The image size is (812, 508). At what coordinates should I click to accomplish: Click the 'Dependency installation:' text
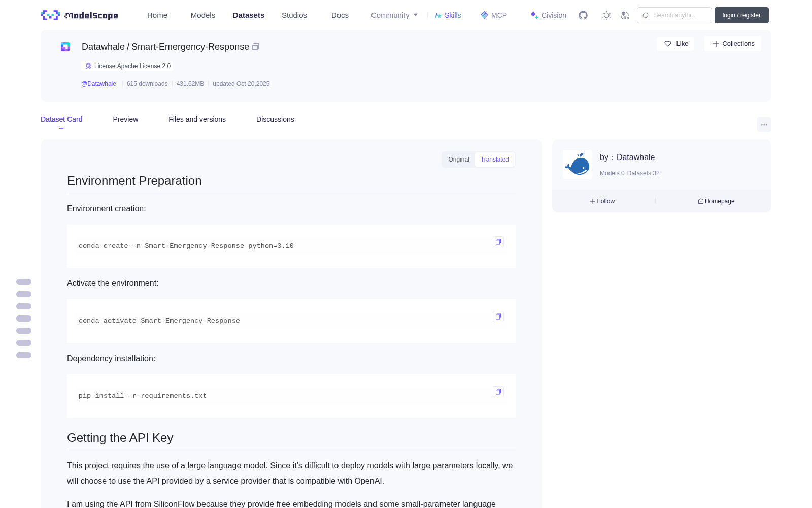pos(111,358)
